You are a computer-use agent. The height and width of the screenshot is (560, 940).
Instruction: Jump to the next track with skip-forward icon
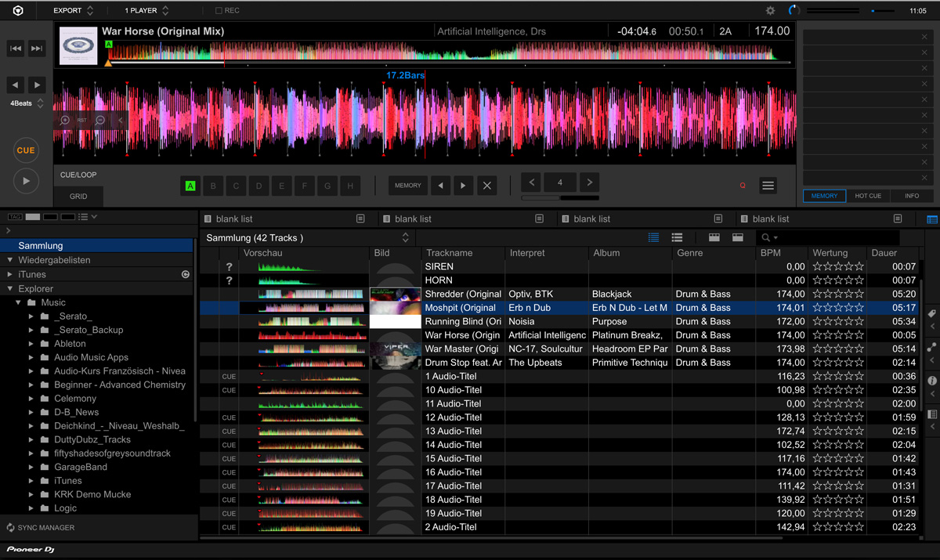pyautogui.click(x=37, y=49)
